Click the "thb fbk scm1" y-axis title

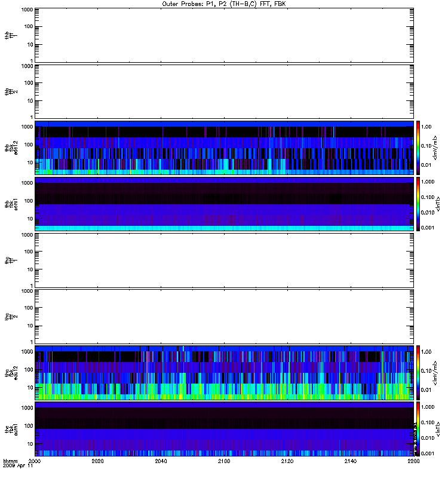11,204
